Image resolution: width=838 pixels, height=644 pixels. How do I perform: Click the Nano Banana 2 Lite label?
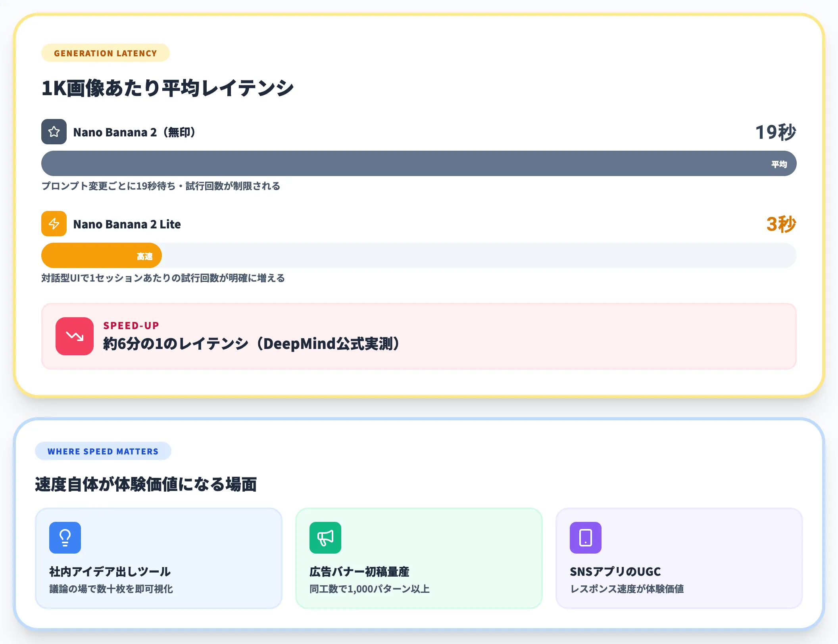(127, 224)
